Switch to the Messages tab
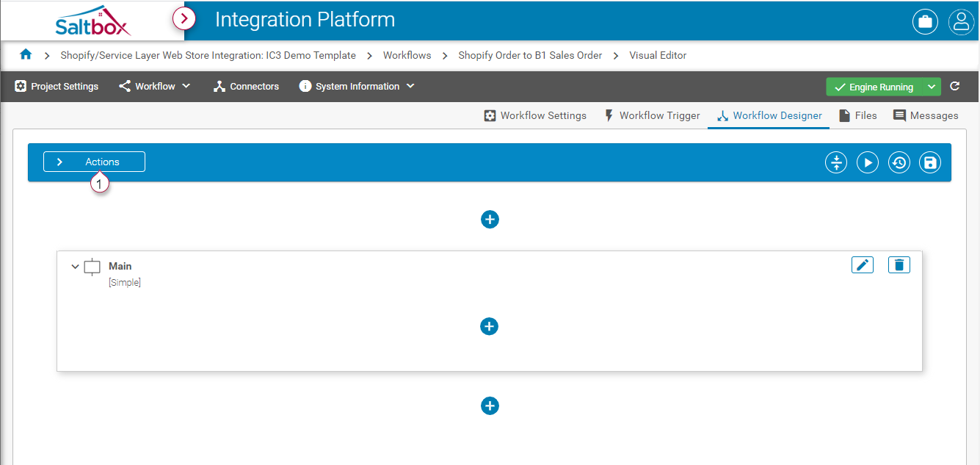 [x=926, y=115]
